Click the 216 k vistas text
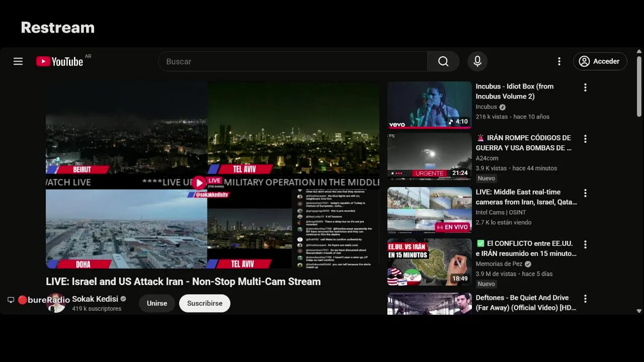 492,117
